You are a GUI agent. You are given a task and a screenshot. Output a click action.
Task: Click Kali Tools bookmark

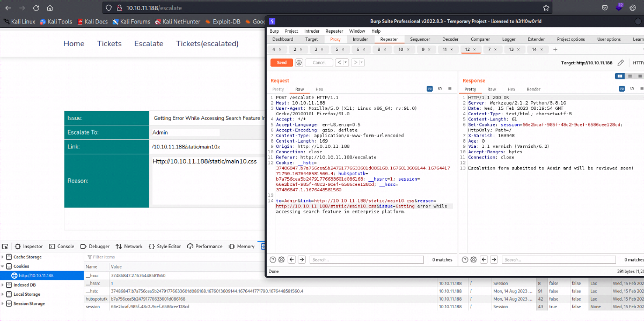pos(56,22)
